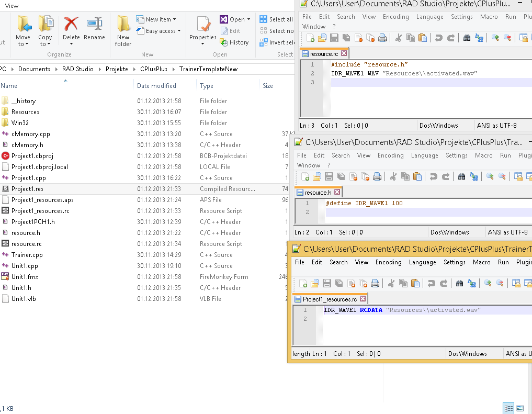Click Paste icon in resource.h window toolbar
Image resolution: width=532 pixels, height=414 pixels.
point(417,176)
